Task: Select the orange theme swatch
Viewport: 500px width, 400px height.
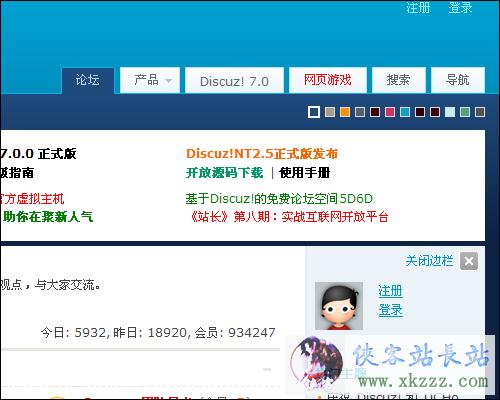Action: pyautogui.click(x=345, y=112)
